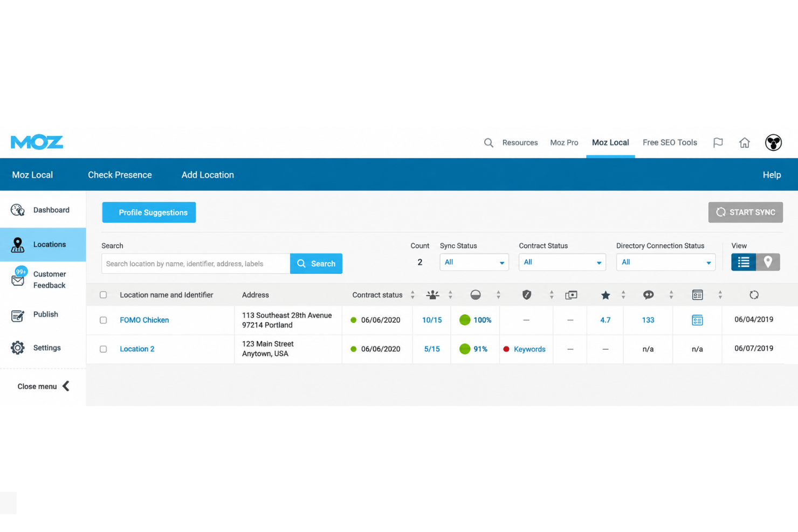Open 5/15 directory count for Location 2
The height and width of the screenshot is (532, 798).
[x=432, y=349]
